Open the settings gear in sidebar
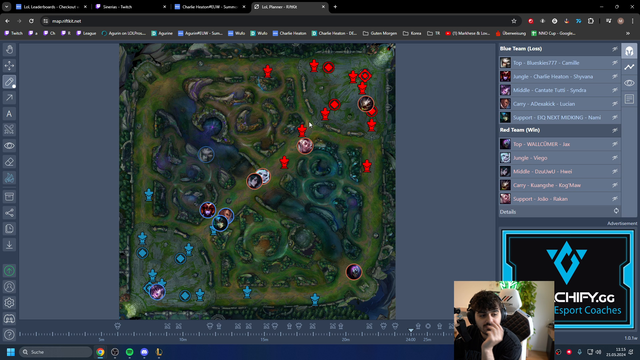The image size is (640, 360). [9, 303]
